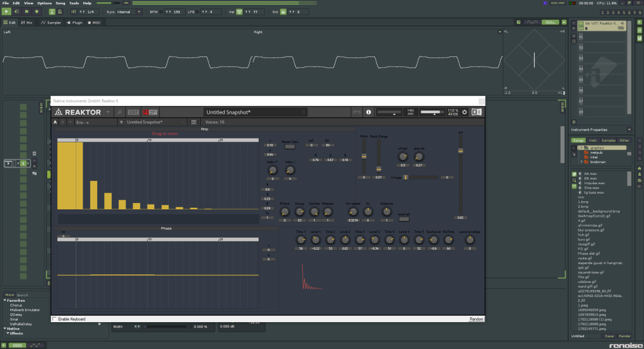Switch to the Plugin tab
The height and width of the screenshot is (349, 644).
(75, 23)
